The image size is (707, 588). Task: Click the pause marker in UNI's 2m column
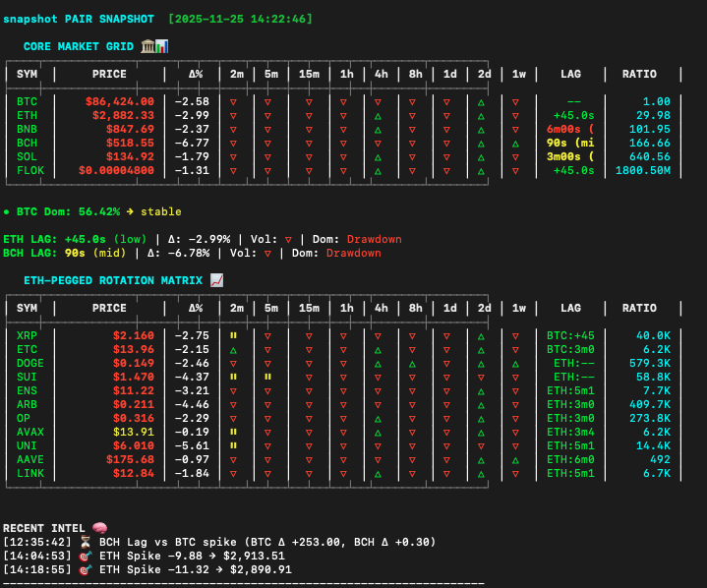point(234,445)
